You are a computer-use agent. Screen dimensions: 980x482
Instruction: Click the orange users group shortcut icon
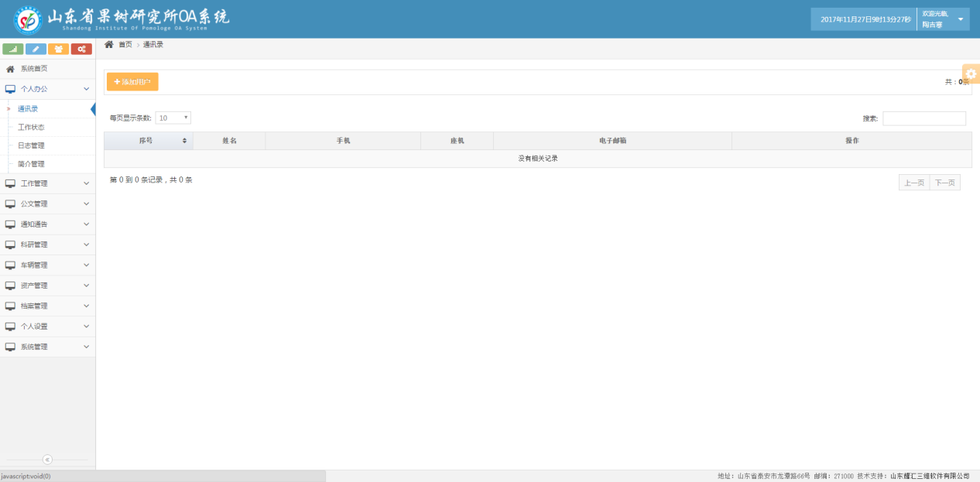pos(58,49)
